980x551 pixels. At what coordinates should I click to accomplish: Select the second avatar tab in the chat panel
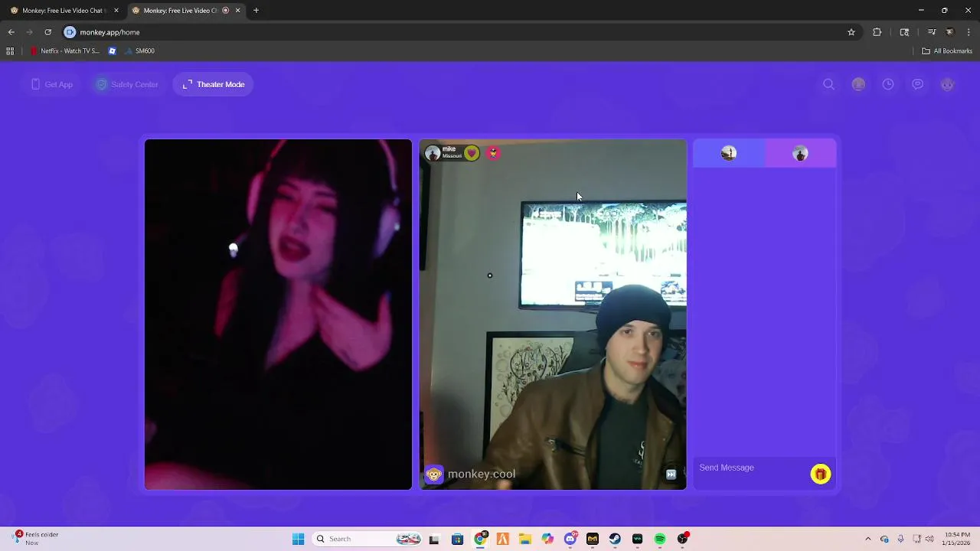800,153
